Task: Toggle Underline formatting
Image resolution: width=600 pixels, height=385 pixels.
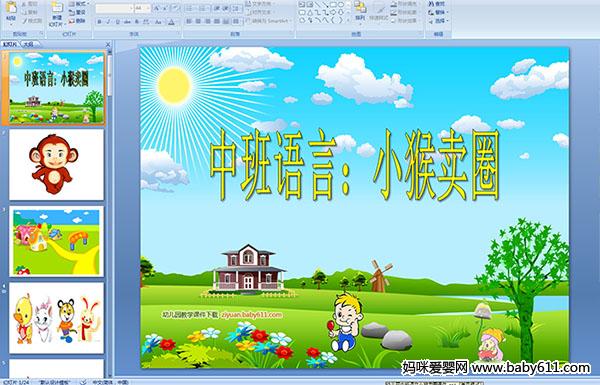Action: pos(117,22)
